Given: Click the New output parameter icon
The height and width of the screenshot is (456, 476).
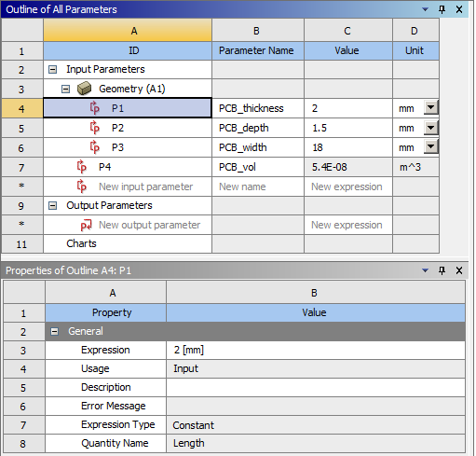Looking at the screenshot, I should point(86,225).
